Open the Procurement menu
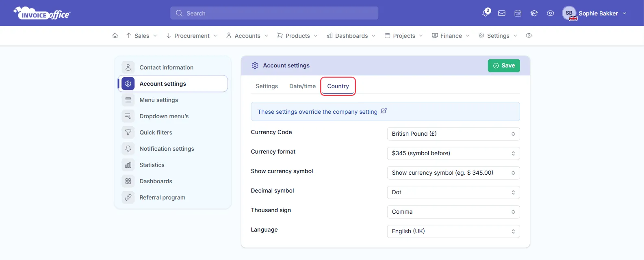The image size is (644, 260). (192, 36)
